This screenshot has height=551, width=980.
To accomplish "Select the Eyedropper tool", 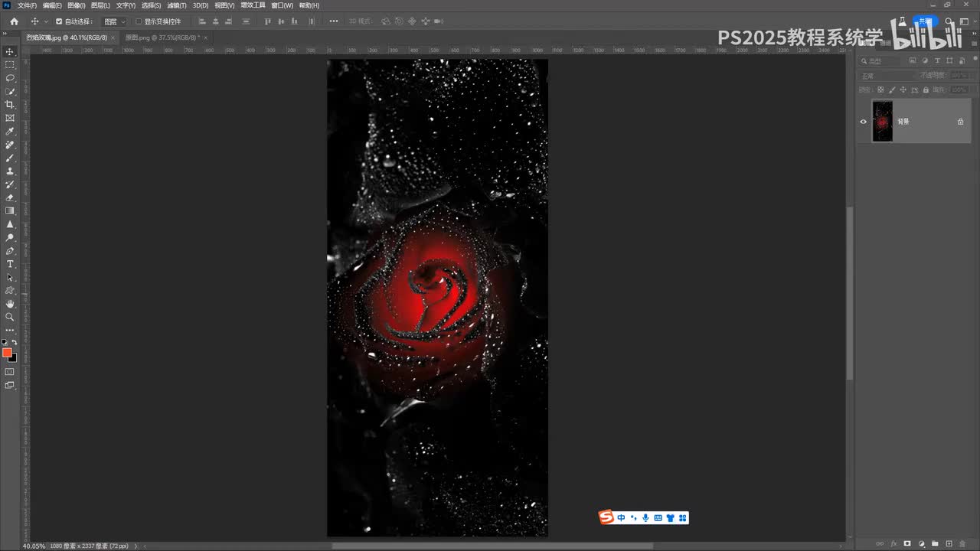I will click(x=10, y=132).
